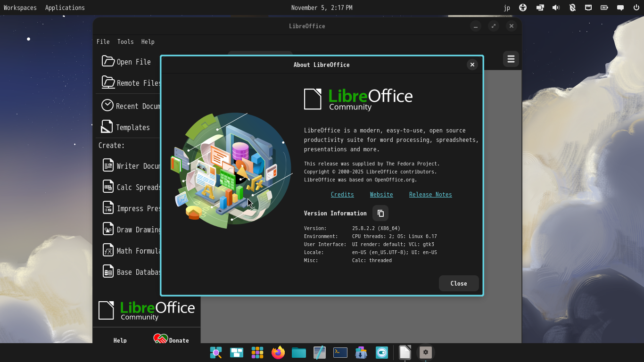Open the Files manager from dock
644x362 pixels.
point(299,353)
